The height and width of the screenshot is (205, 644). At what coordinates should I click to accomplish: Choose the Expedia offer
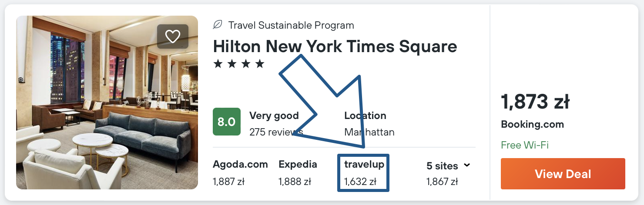click(298, 165)
